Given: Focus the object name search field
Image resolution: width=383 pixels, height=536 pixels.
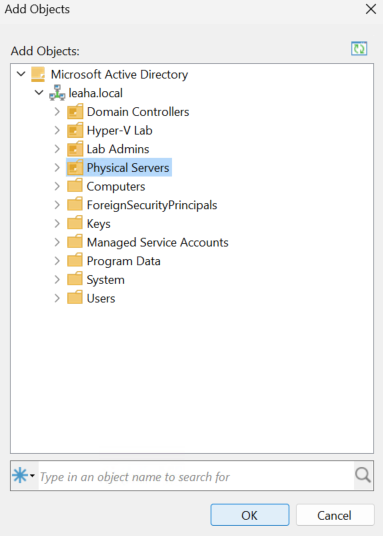Looking at the screenshot, I should click(x=196, y=476).
